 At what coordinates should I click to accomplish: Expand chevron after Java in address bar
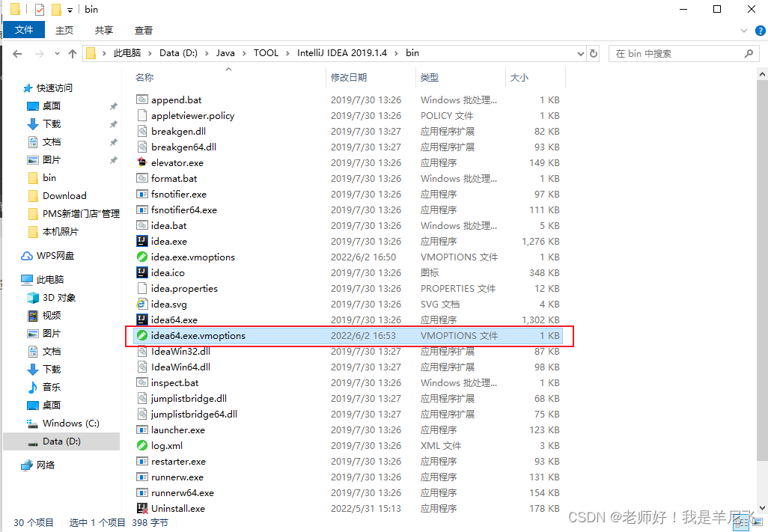[x=243, y=53]
